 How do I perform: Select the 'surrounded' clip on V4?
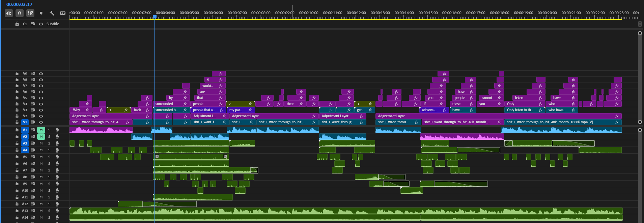(x=164, y=104)
